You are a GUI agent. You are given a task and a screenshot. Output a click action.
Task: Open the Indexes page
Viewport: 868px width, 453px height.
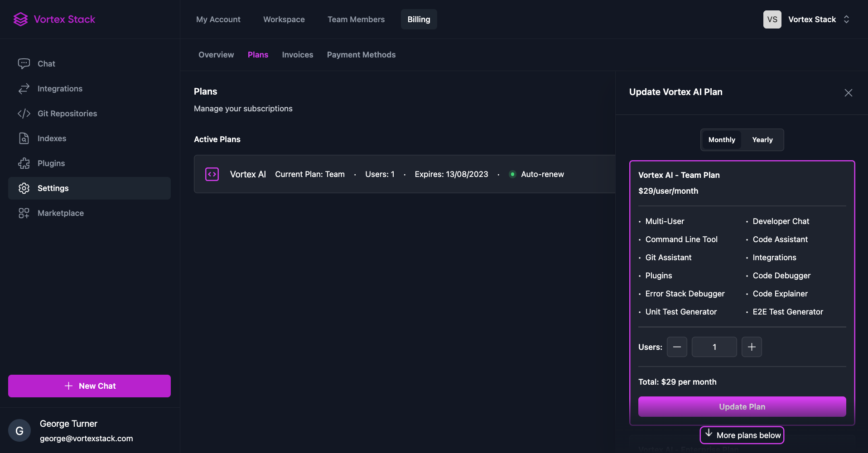[x=89, y=138]
